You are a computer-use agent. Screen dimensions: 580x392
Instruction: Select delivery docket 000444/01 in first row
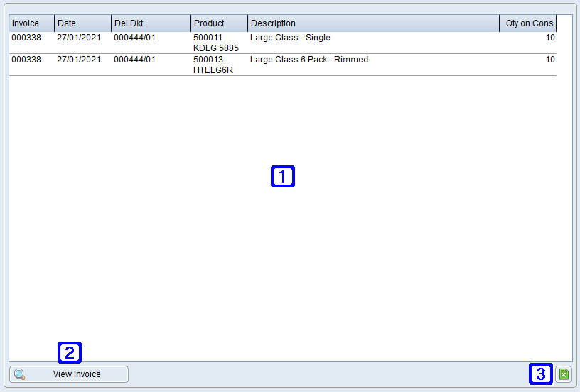click(x=134, y=38)
